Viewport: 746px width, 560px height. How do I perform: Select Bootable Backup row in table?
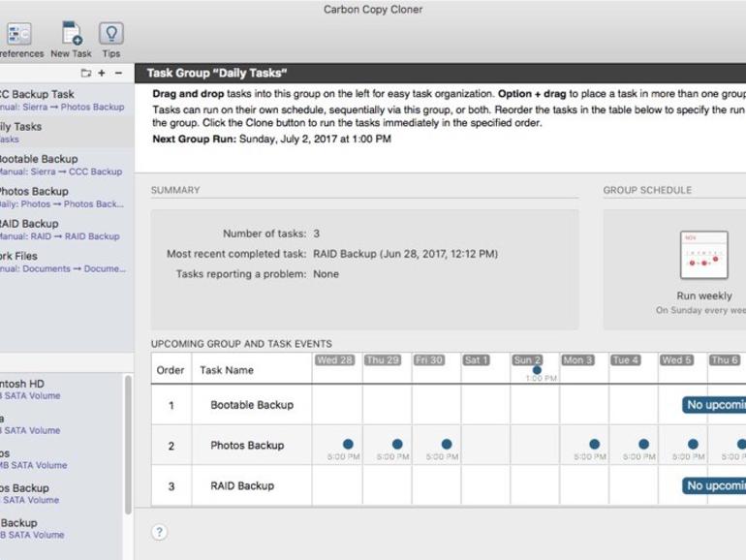449,405
